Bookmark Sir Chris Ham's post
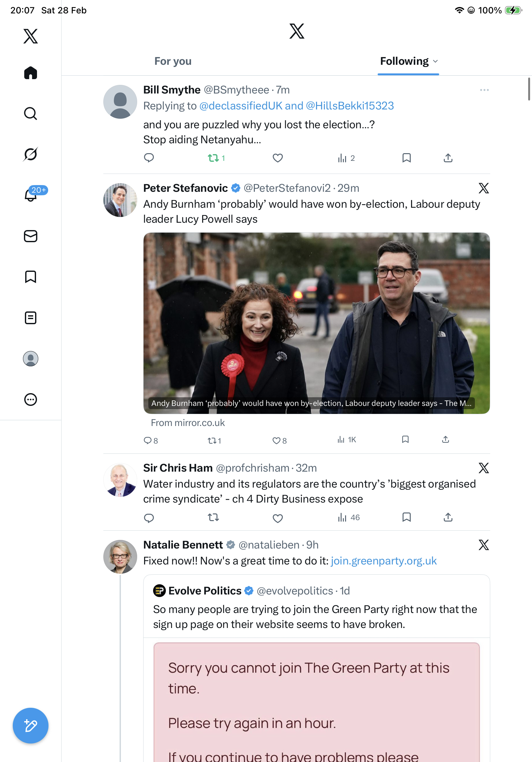The image size is (532, 762). click(x=406, y=517)
